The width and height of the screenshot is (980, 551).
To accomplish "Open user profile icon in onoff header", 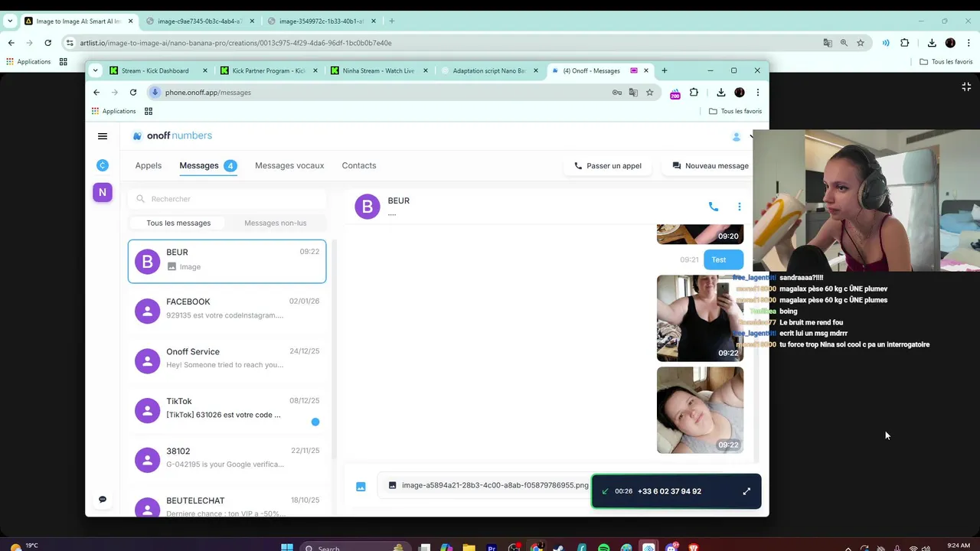I will pos(737,136).
